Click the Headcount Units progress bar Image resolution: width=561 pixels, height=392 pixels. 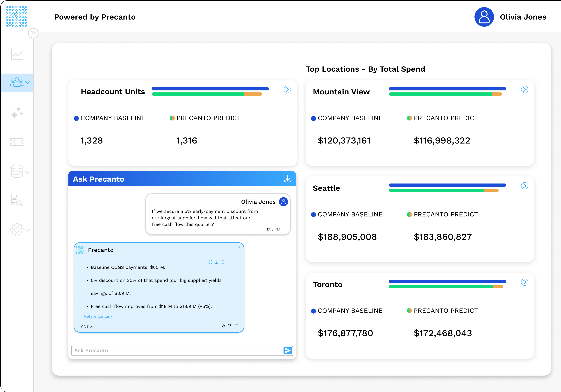pyautogui.click(x=210, y=91)
